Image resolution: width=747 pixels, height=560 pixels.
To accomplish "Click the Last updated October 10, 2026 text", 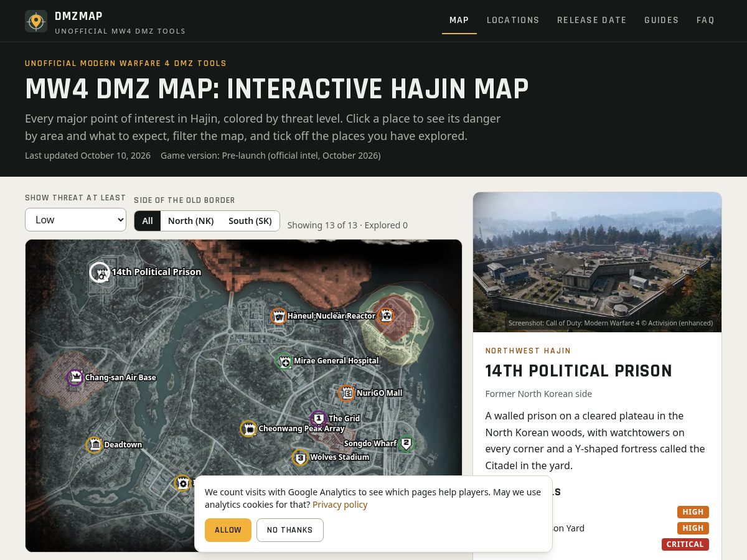I will (88, 156).
